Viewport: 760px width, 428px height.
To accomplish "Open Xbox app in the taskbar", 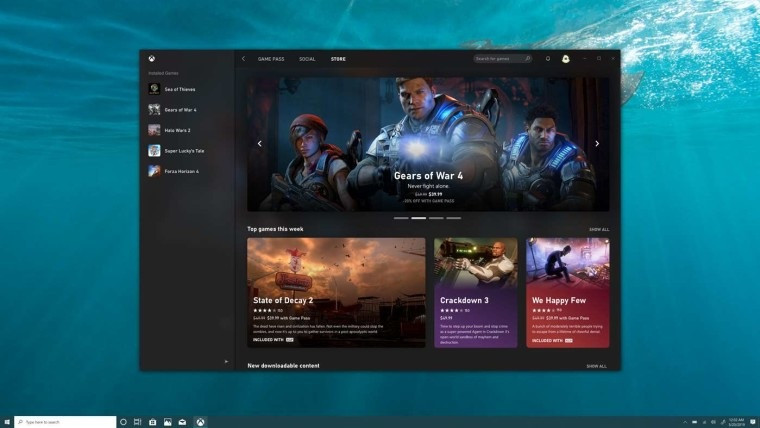I will [200, 422].
